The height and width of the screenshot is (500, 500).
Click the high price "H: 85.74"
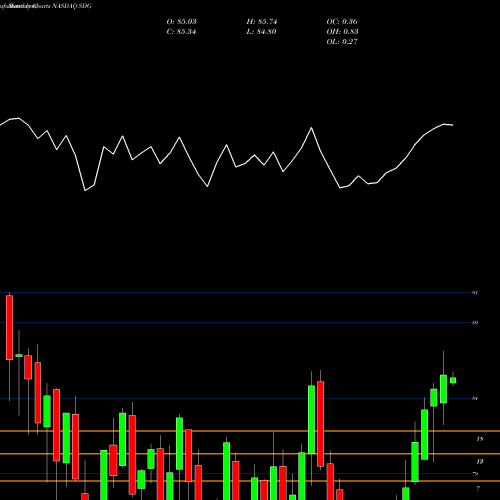point(262,22)
